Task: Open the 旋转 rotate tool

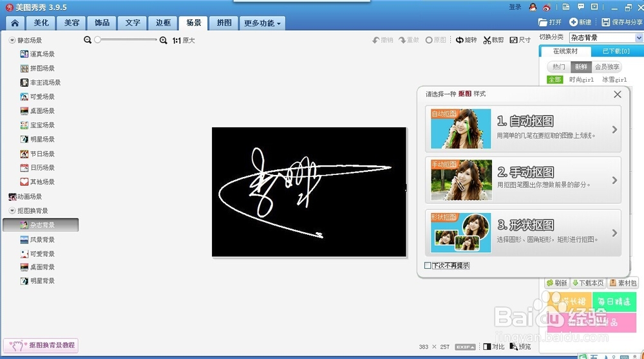Action: point(466,40)
